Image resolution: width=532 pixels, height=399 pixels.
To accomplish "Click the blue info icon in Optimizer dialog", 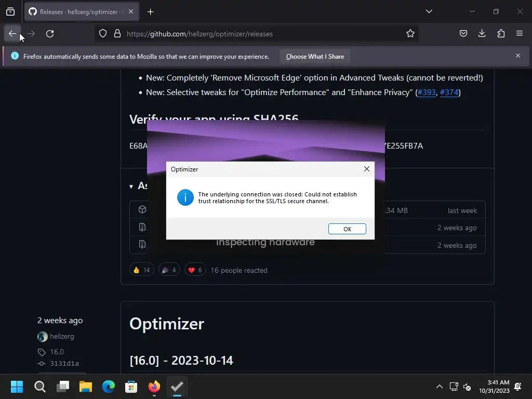I will [185, 197].
